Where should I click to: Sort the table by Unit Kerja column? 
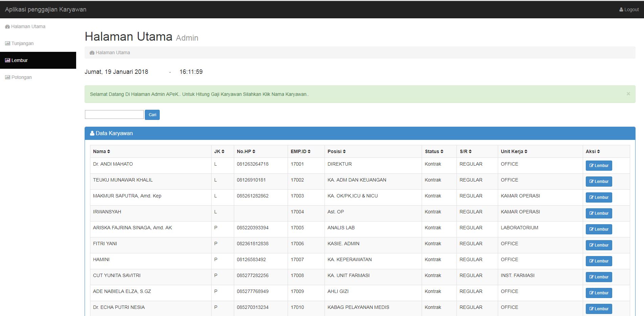pyautogui.click(x=514, y=151)
